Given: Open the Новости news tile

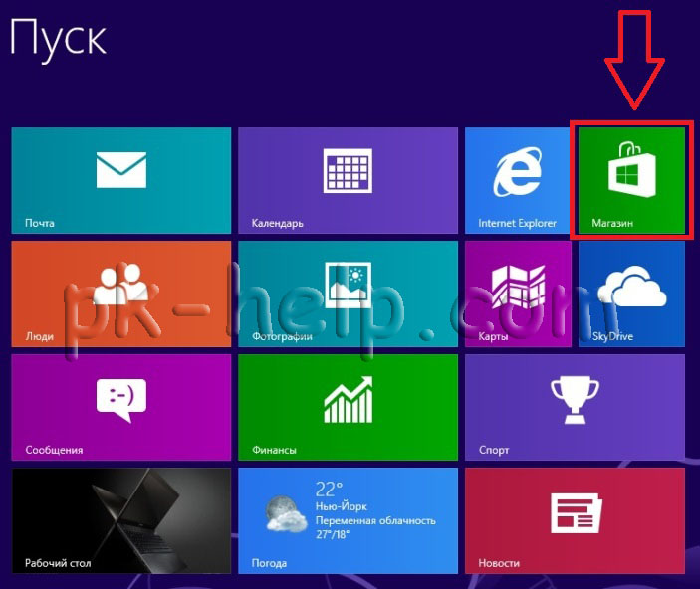Looking at the screenshot, I should pyautogui.click(x=575, y=520).
